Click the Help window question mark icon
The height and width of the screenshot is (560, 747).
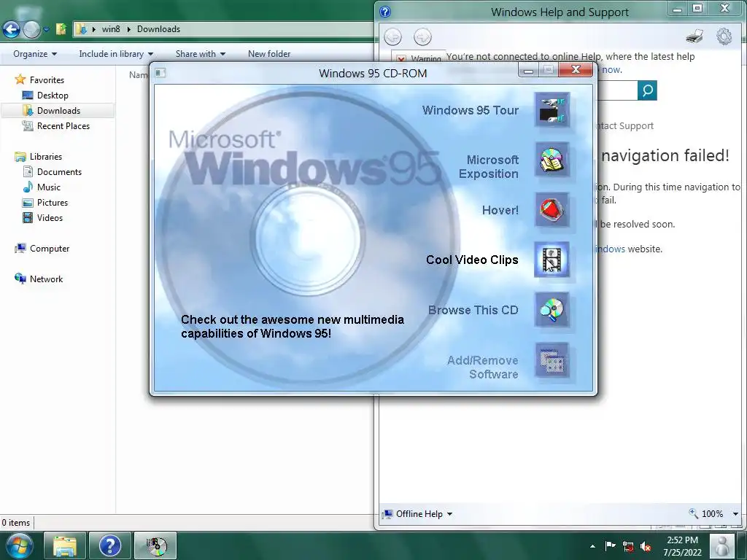pos(385,12)
